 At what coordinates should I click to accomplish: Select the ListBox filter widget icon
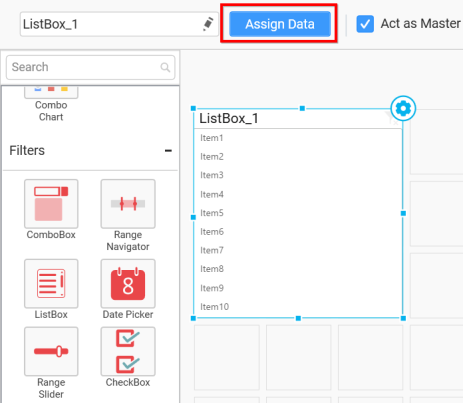[x=51, y=284]
